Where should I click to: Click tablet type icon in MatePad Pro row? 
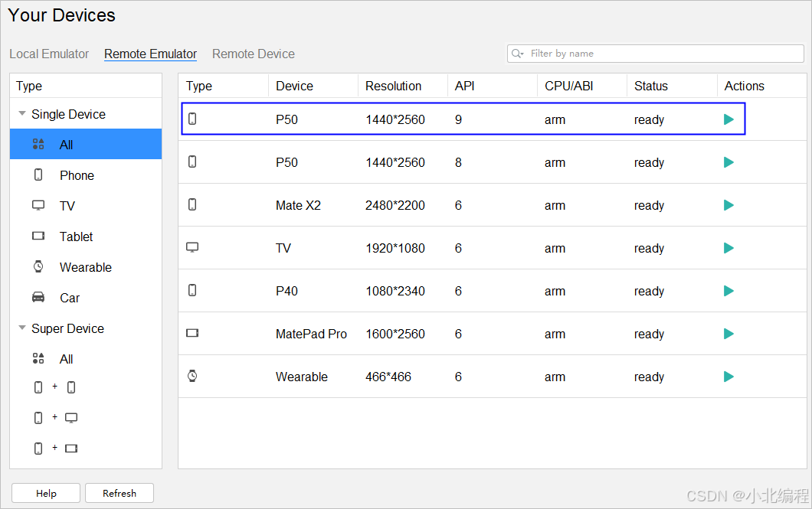click(192, 333)
